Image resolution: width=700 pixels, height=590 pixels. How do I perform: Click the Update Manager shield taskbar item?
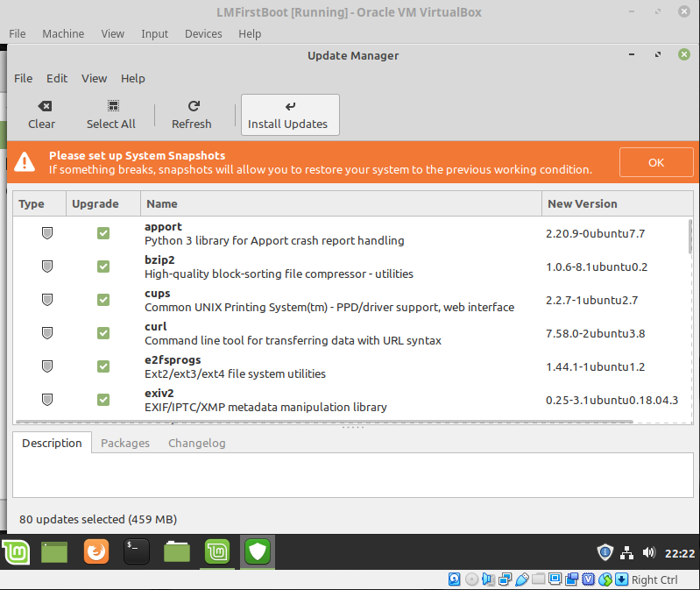(x=258, y=552)
